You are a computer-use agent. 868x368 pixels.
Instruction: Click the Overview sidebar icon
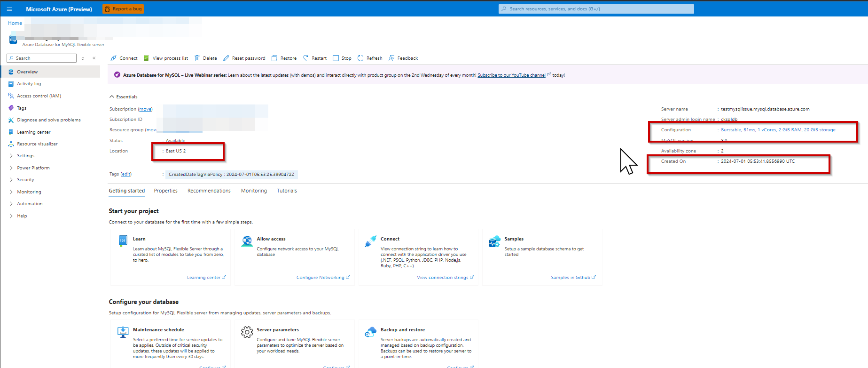[11, 72]
